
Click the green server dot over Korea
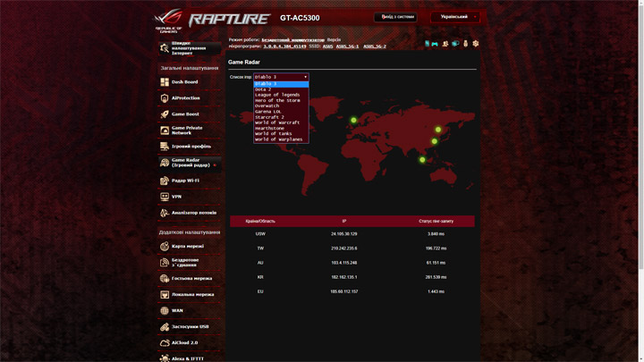point(438,130)
